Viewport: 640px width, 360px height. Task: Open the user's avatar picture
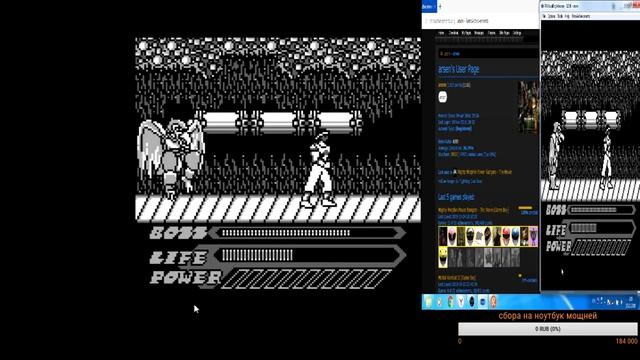tap(528, 107)
